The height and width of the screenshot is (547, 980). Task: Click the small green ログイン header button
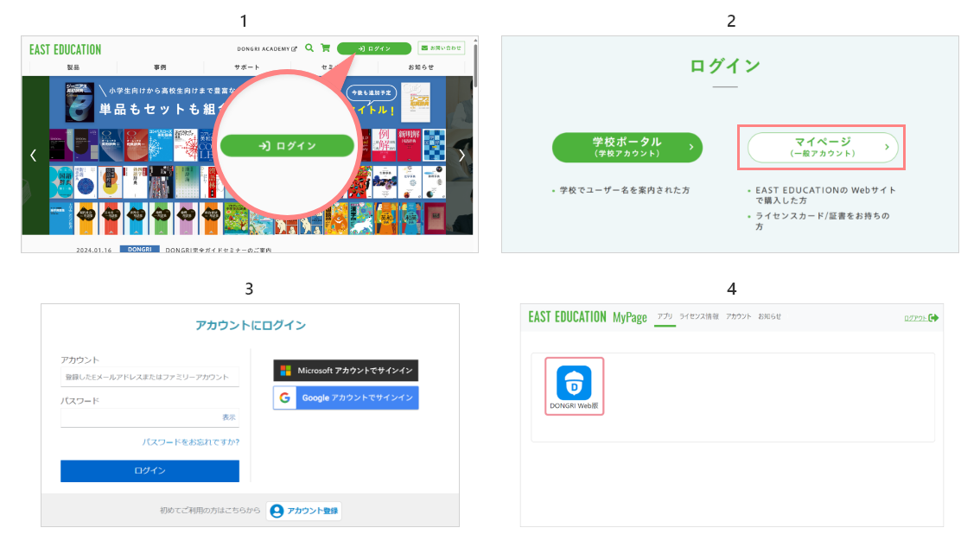click(373, 48)
